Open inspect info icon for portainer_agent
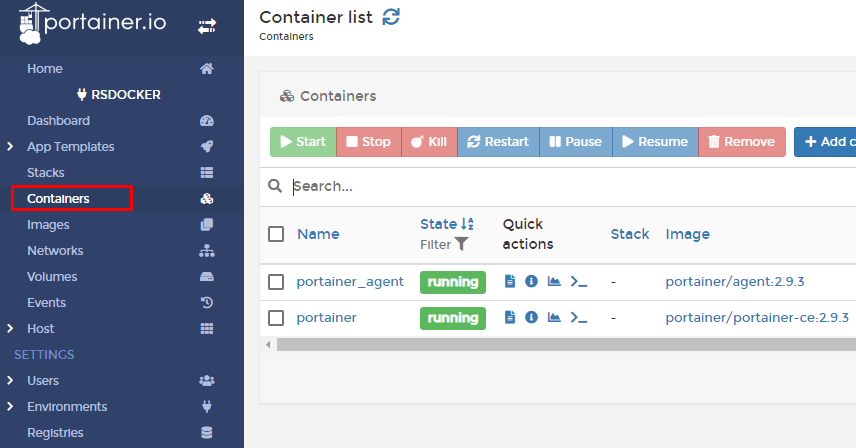Screen dimensions: 856x448 click(531, 282)
